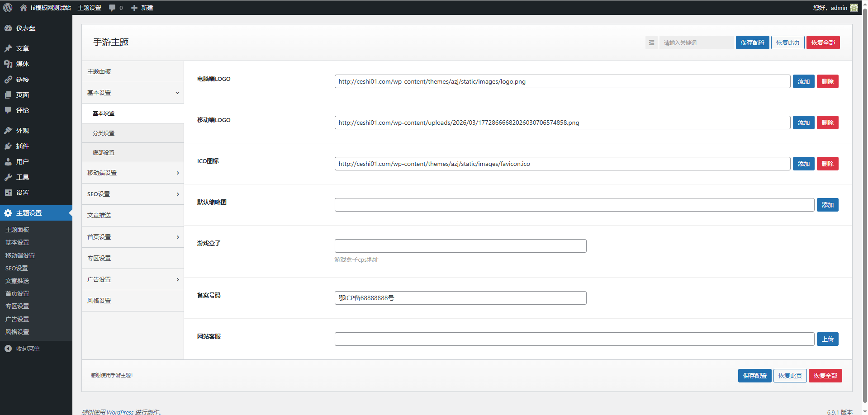Viewport: 868px width, 415px height.
Task: Toggle the expand-all icon beside search box
Action: [x=651, y=42]
